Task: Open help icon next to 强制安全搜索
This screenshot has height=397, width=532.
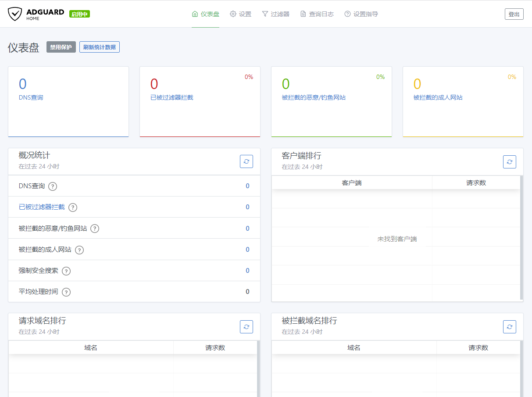Action: tap(66, 271)
